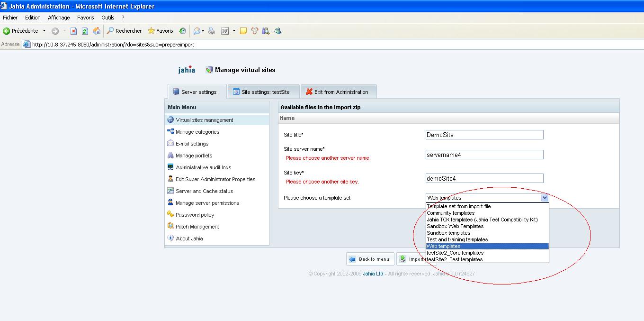Select testSite2_Test templates option
Image resolution: width=644 pixels, height=321 pixels.
point(487,259)
